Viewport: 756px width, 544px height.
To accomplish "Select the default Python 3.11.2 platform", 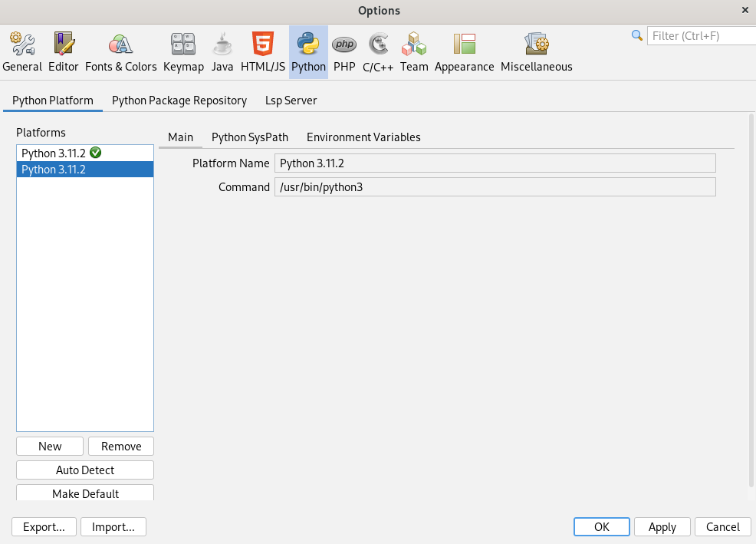I will click(85, 153).
